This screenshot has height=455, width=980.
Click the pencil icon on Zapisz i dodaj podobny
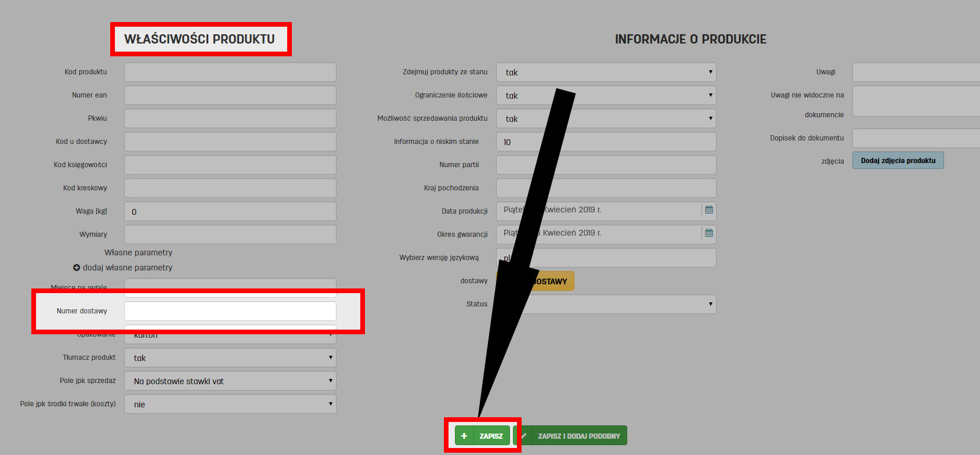click(x=523, y=436)
